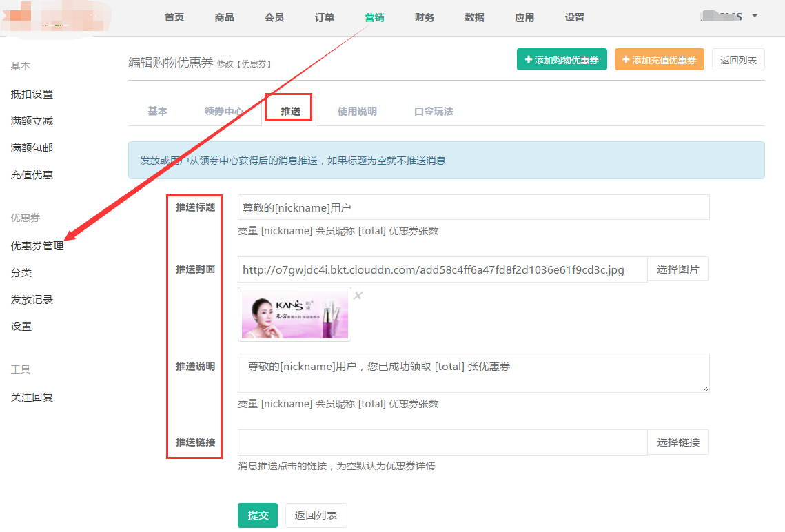785x532 pixels.
Task: Click the cover image thumbnail
Action: [294, 314]
